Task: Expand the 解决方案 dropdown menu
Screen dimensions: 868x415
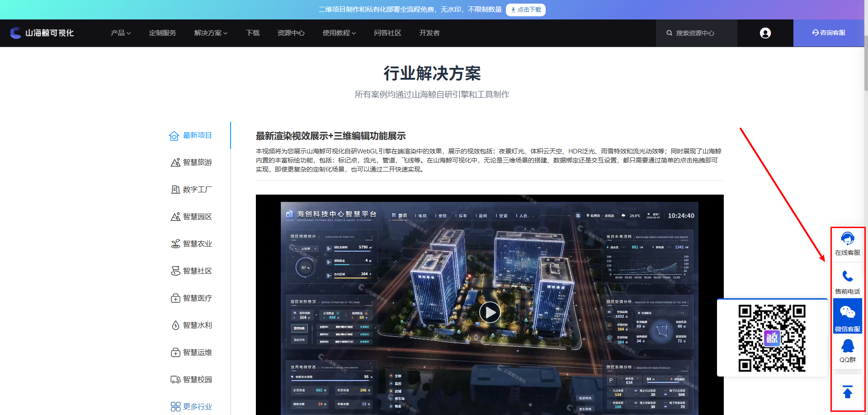Action: (211, 33)
